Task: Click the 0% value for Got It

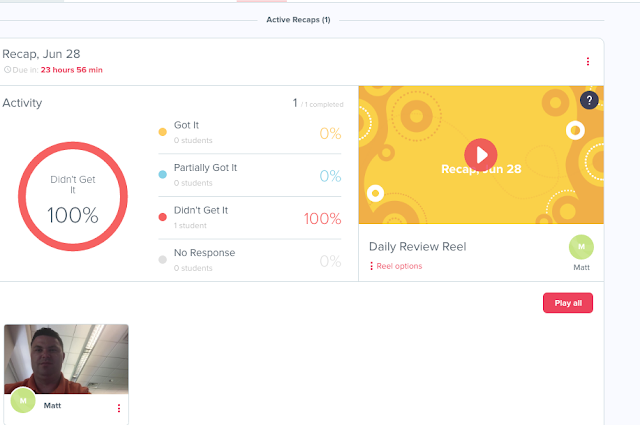Action: tap(330, 134)
